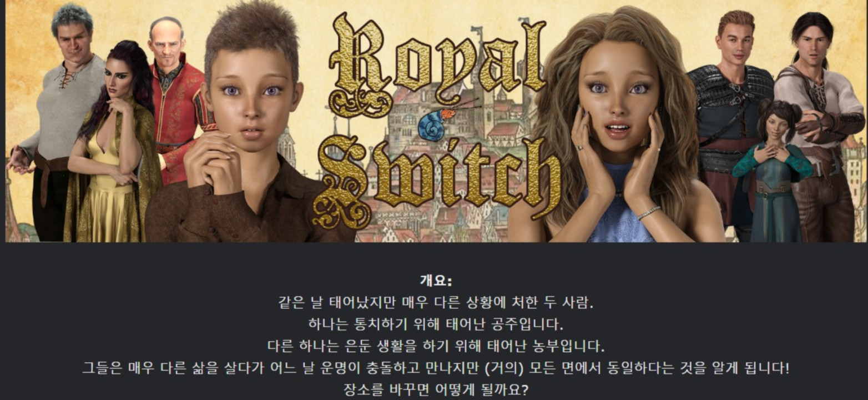The width and height of the screenshot is (868, 400).
Task: Click the "개요:" heading
Action: click(436, 281)
